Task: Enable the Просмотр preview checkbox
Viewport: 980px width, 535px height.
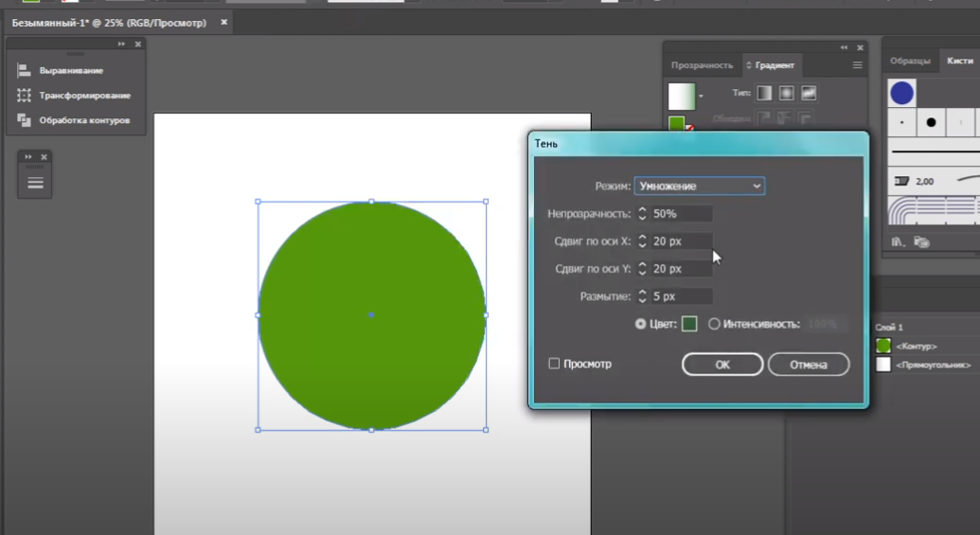Action: [x=555, y=364]
